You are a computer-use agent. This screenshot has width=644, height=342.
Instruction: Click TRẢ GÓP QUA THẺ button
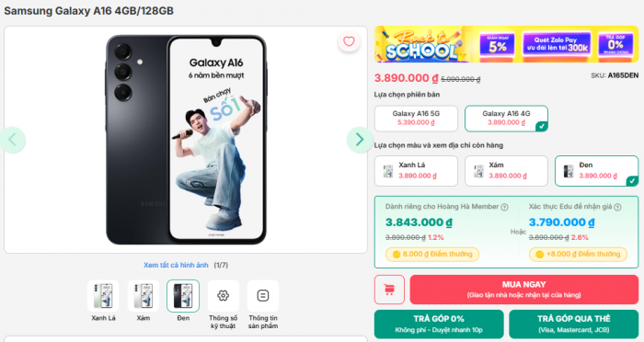pyautogui.click(x=574, y=324)
